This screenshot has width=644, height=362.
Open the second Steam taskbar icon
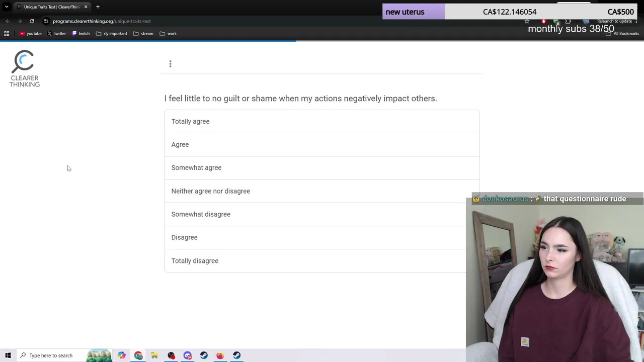[x=236, y=355]
